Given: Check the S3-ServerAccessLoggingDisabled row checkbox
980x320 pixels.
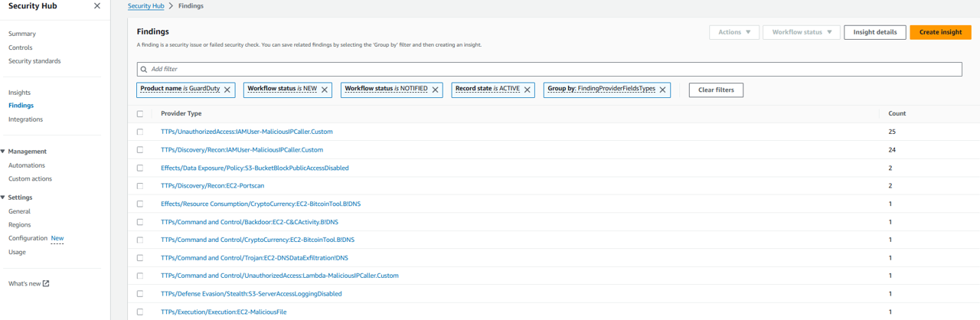Looking at the screenshot, I should (140, 294).
